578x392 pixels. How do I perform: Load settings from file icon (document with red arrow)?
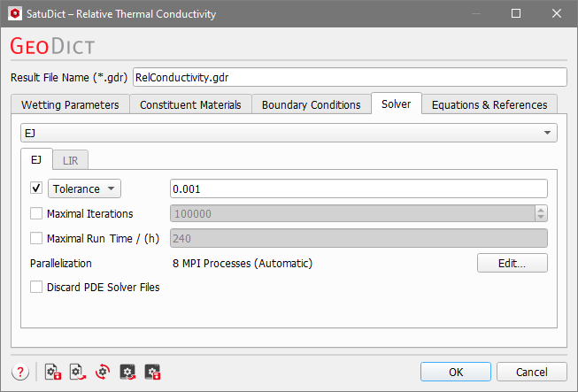coord(78,372)
